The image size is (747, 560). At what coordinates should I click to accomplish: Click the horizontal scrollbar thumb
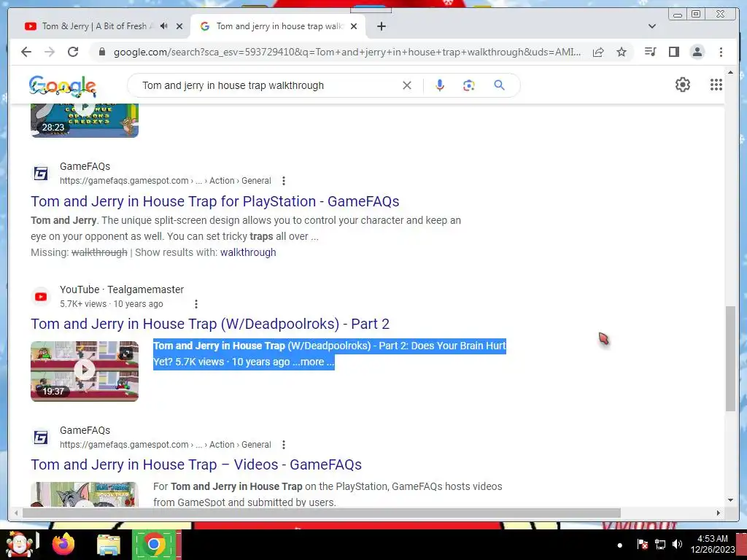(x=322, y=513)
